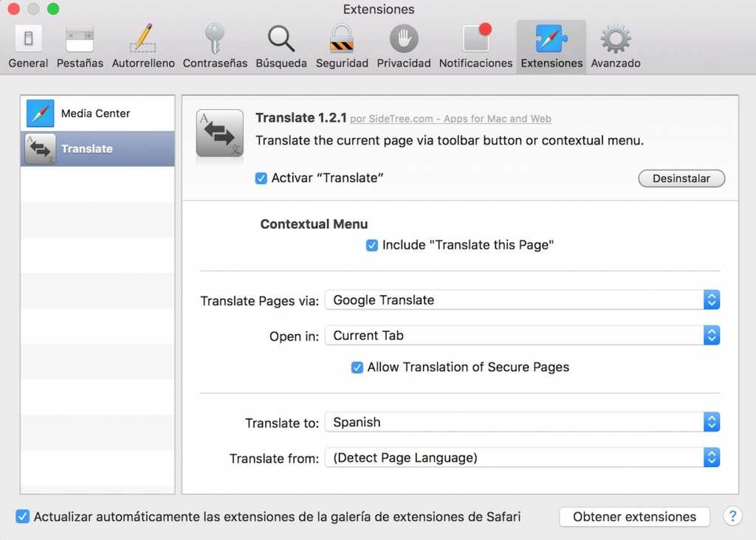Screen dimensions: 756x540
Task: Toggle Allow Translation of Secure Pages
Action: coord(357,367)
